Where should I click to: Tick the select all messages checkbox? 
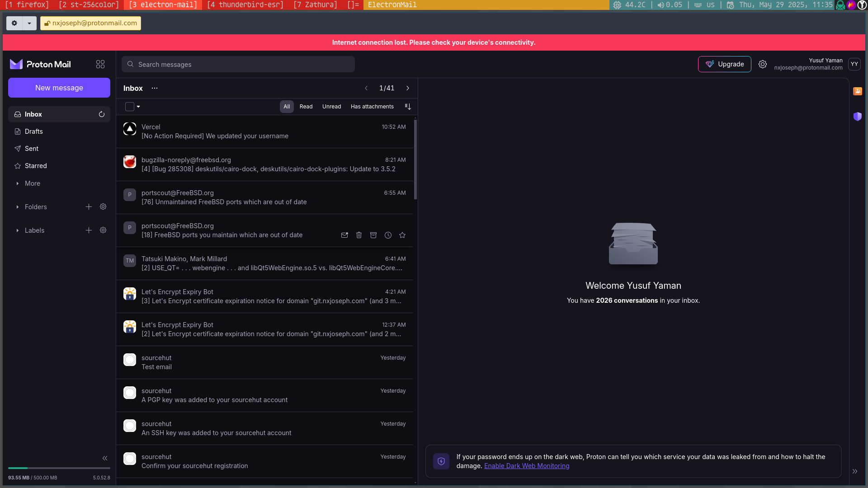click(130, 107)
